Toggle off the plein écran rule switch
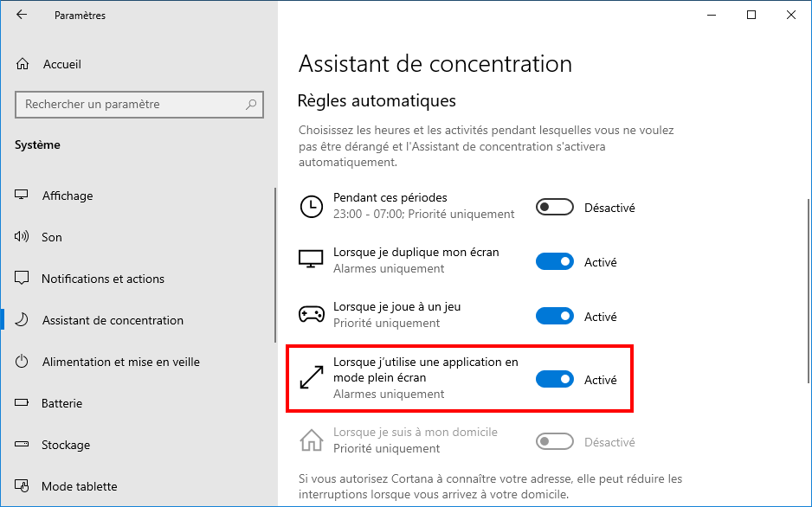The width and height of the screenshot is (812, 507). [x=555, y=379]
